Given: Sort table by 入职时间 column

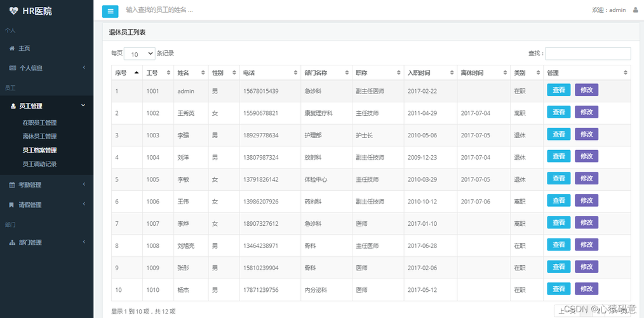Looking at the screenshot, I should (452, 73).
